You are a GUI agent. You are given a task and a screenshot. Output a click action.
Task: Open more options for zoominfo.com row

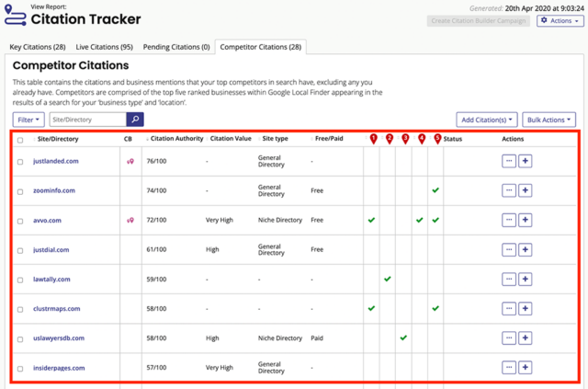(x=509, y=190)
